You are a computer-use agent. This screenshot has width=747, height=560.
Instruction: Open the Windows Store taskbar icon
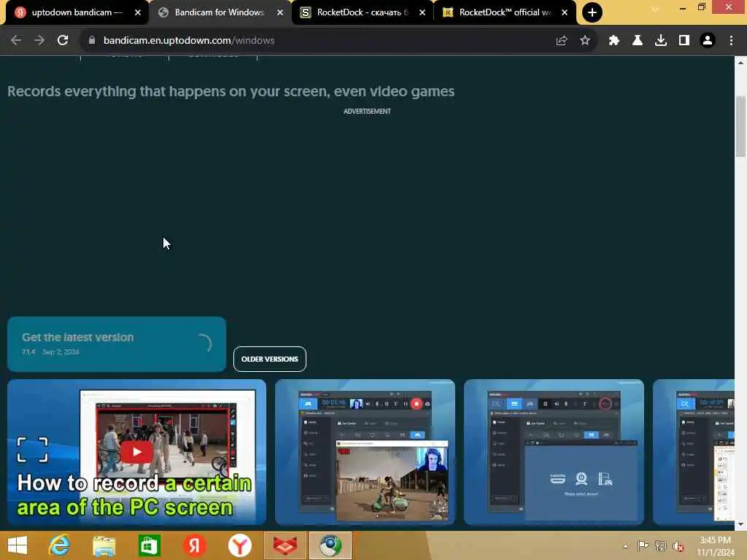(x=150, y=545)
